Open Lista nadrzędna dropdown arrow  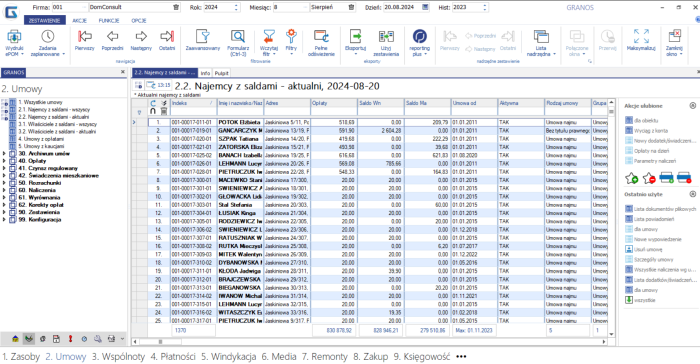click(554, 54)
